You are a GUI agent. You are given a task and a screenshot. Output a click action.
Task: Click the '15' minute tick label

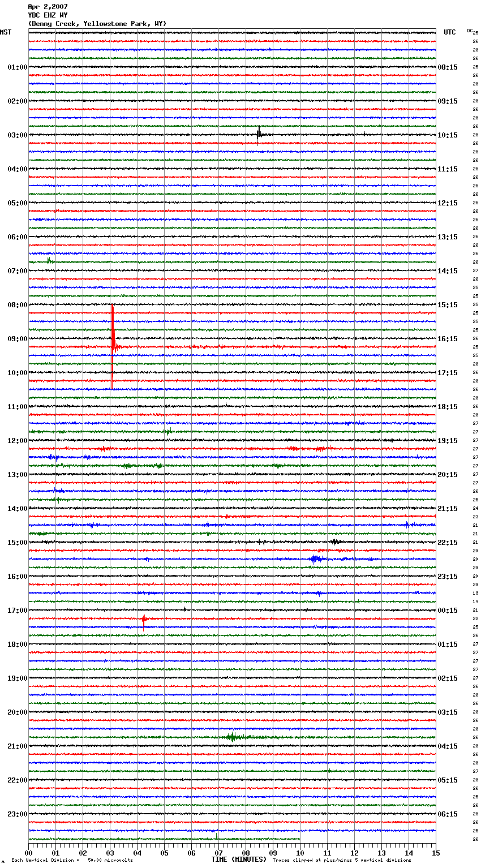point(436,853)
